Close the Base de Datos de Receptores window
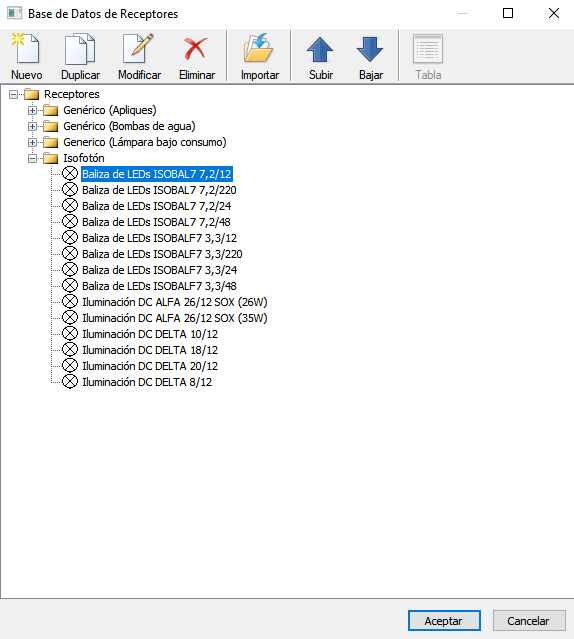 pyautogui.click(x=554, y=13)
